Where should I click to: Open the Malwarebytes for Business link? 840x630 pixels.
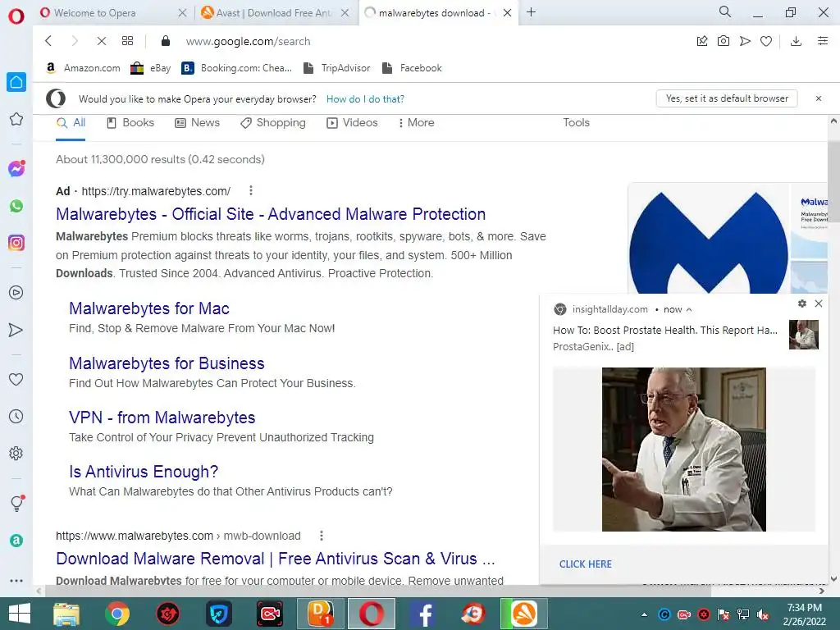167,363
